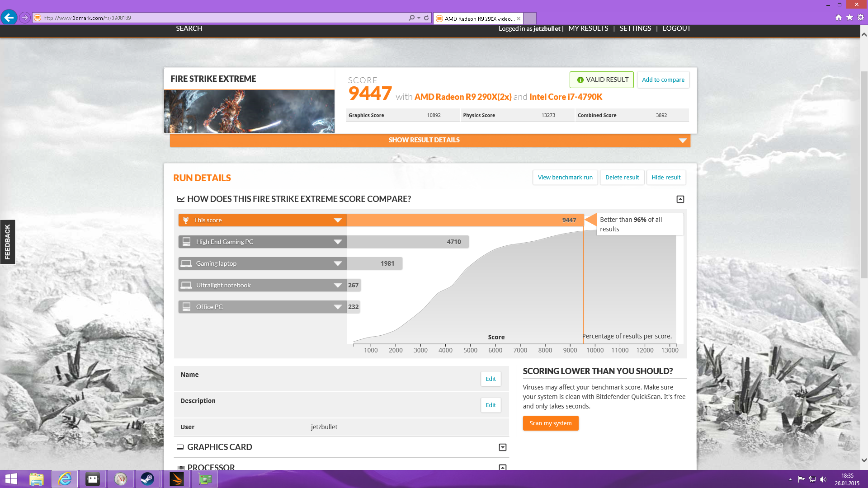Click the Fire Strike Extreme thumbnail image
Viewport: 868px width, 488px height.
[x=249, y=111]
